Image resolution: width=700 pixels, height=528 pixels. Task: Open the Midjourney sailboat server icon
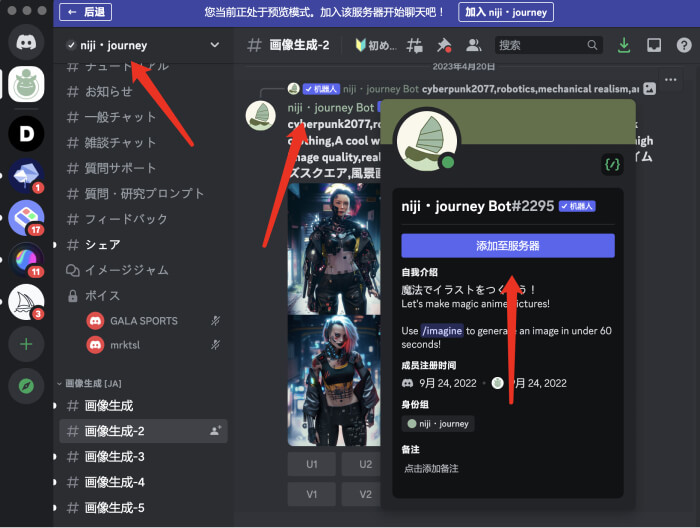click(x=26, y=302)
